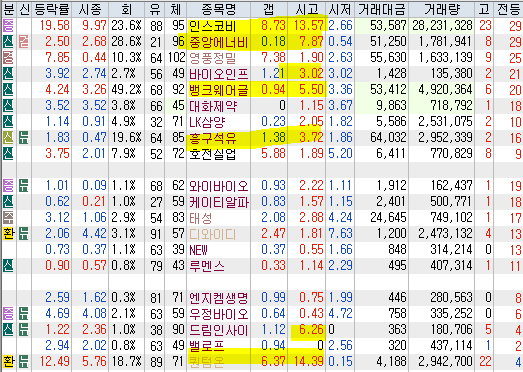Sort by the 거래대금 column header
Image resolution: width=523 pixels, height=372 pixels.
[x=382, y=9]
